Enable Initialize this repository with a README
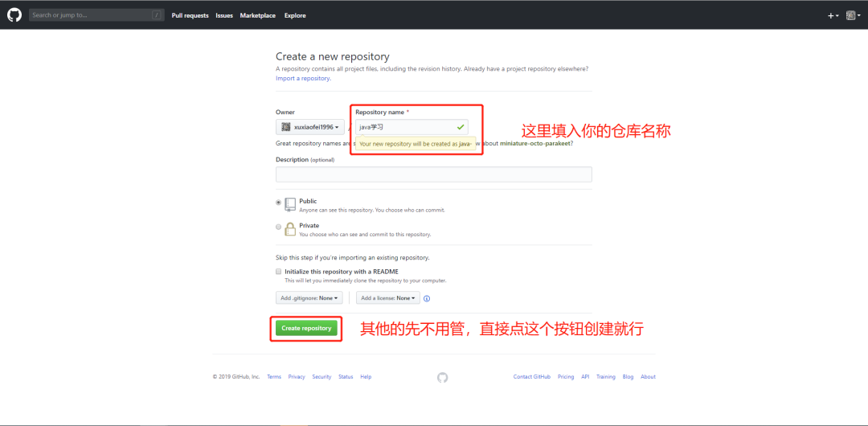 click(278, 272)
